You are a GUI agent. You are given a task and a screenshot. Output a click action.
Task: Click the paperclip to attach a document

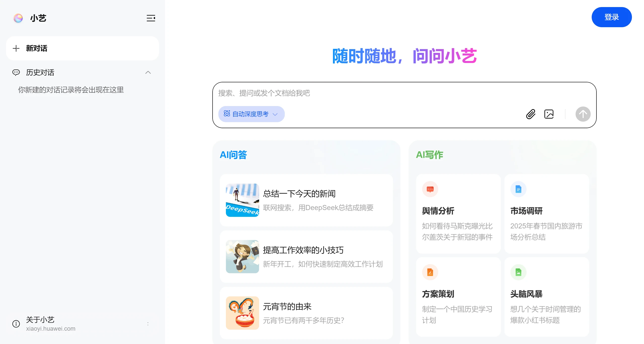531,114
